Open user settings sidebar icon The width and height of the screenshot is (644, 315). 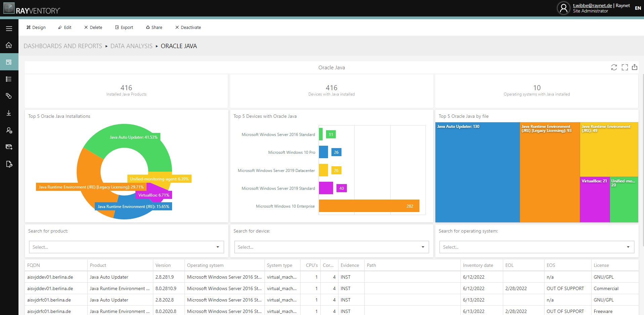[9, 130]
